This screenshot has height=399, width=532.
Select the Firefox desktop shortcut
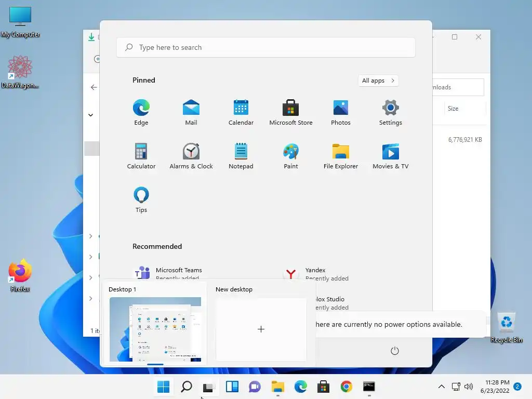(x=20, y=275)
